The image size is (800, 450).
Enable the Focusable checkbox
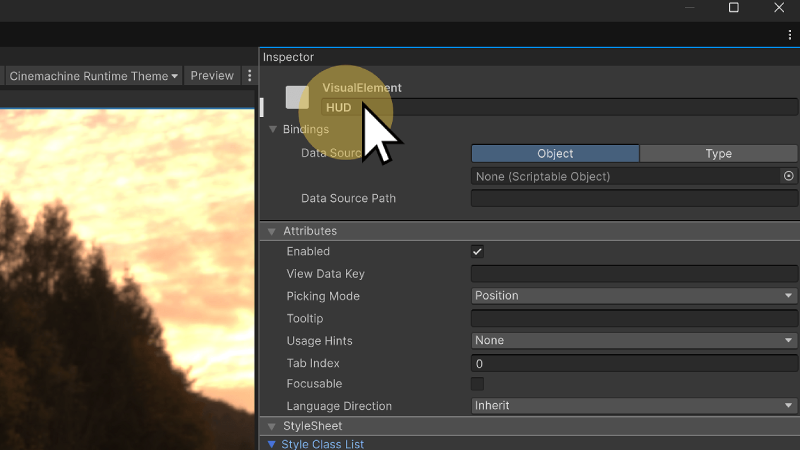pyautogui.click(x=477, y=384)
